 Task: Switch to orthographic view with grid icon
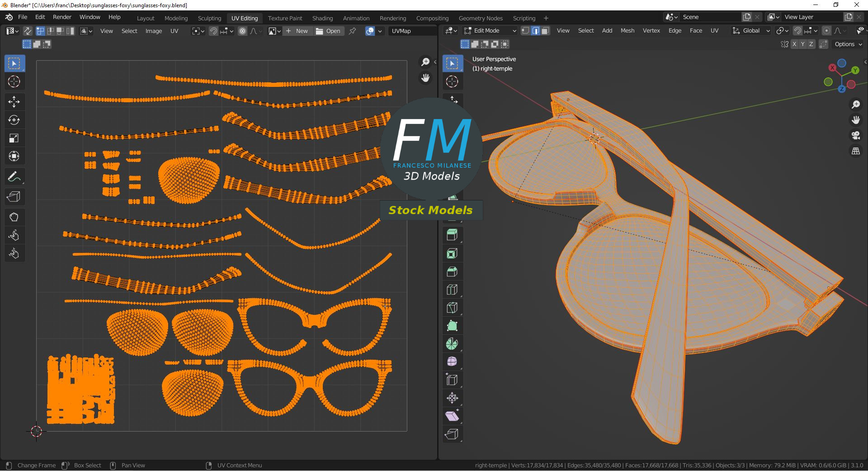pos(855,151)
